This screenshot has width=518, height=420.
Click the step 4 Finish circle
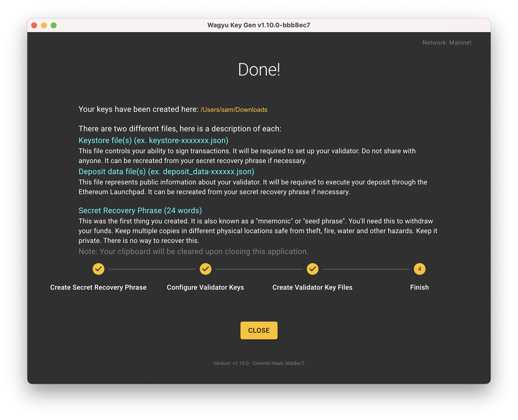coord(419,269)
